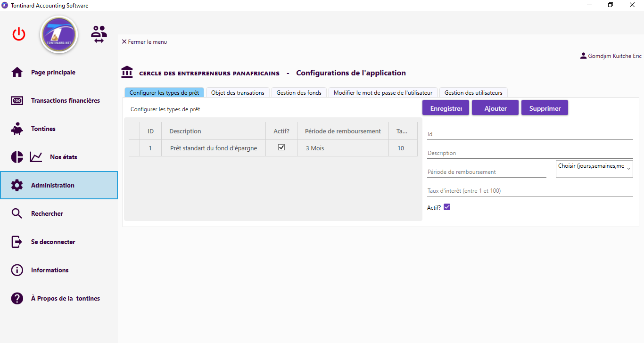The height and width of the screenshot is (343, 644).
Task: Switch to Objet des transations tab
Action: 238,93
